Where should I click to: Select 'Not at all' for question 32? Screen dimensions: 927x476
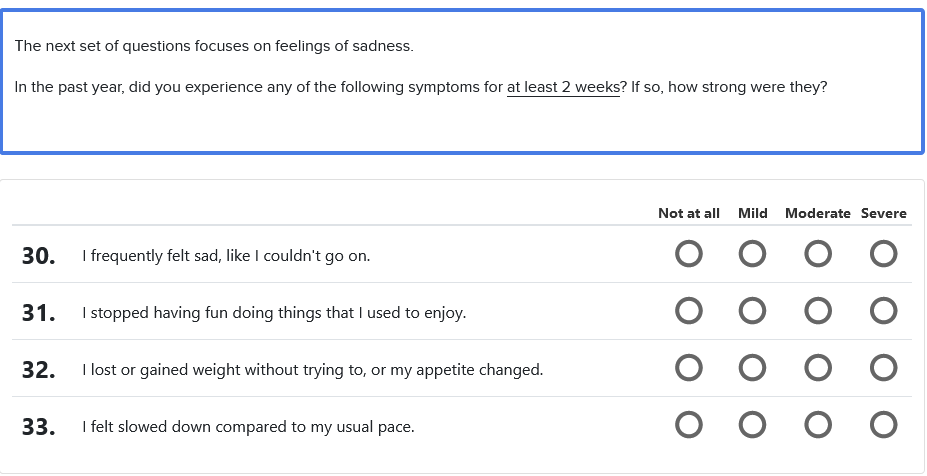pos(688,369)
